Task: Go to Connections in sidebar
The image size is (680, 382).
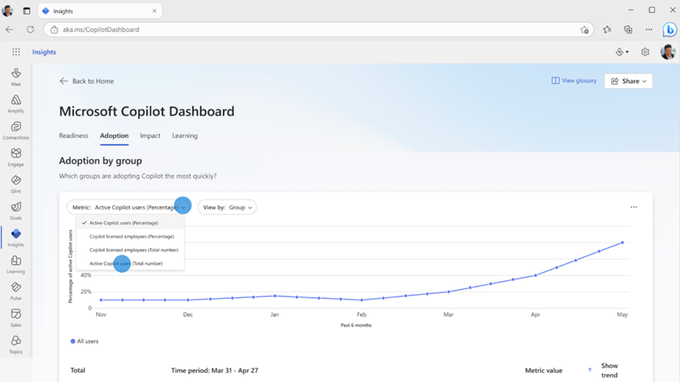Action: tap(16, 131)
